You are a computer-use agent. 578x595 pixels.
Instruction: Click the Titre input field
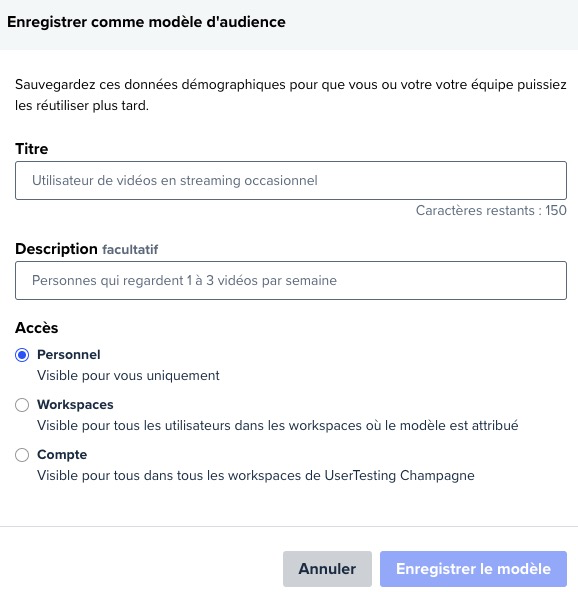click(x=291, y=181)
